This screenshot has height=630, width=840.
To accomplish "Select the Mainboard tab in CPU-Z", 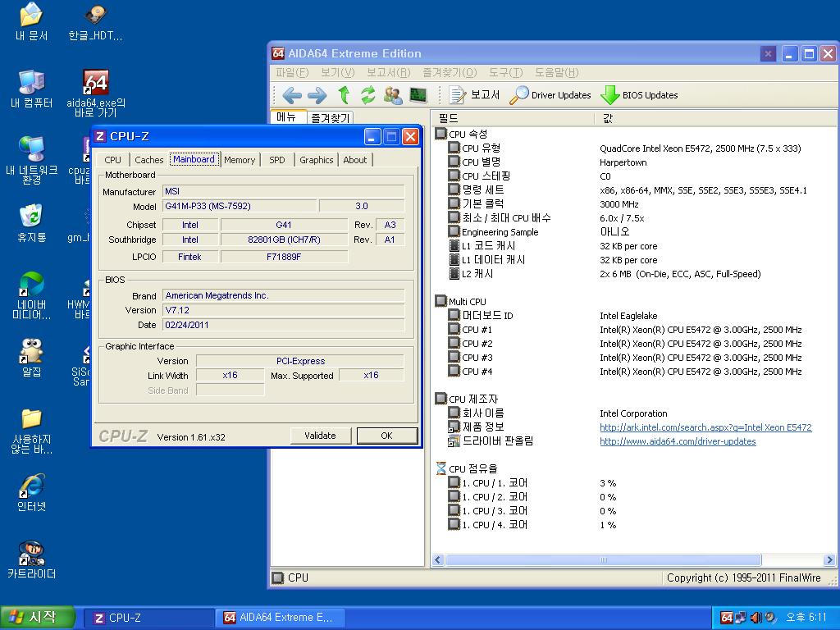I will click(x=194, y=159).
